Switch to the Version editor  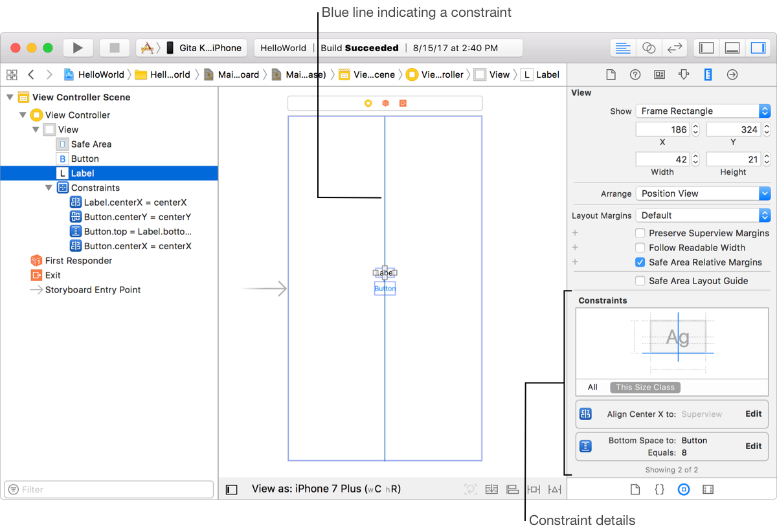(674, 48)
